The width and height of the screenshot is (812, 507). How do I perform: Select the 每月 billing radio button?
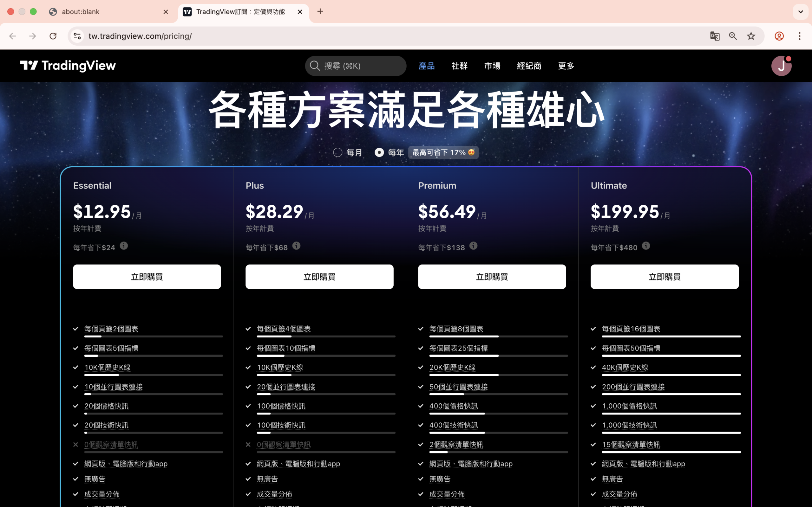coord(337,152)
